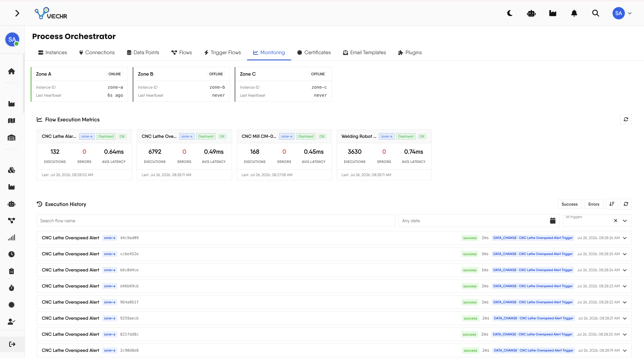
Task: Open the clock icon in sidebar
Action: pos(11,254)
